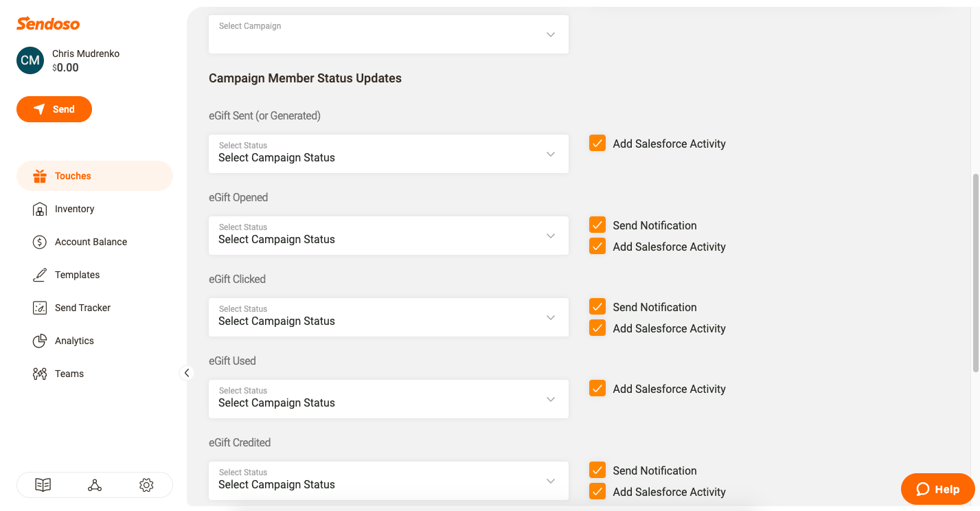This screenshot has width=980, height=511.
Task: Uncheck Add Salesforce Activity for eGift Used
Action: (597, 389)
